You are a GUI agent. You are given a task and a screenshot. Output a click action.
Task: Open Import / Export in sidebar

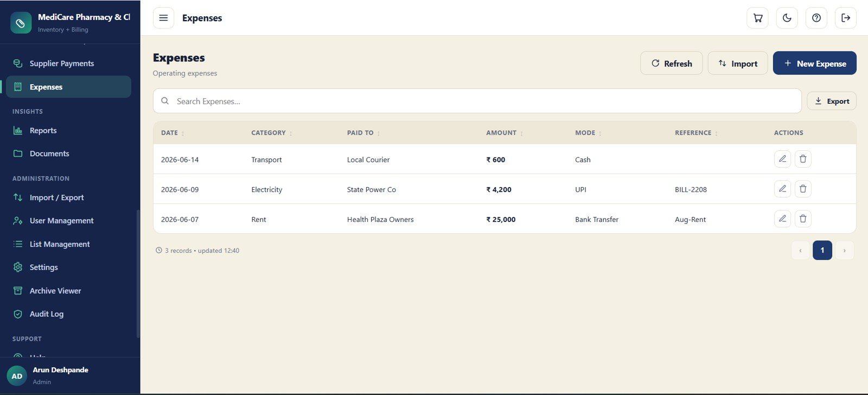click(x=68, y=197)
